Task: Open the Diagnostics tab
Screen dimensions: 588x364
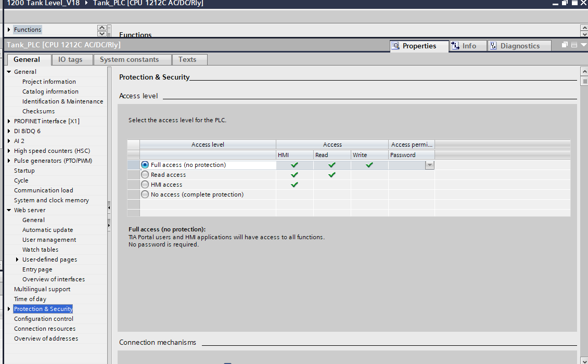Action: pos(519,46)
